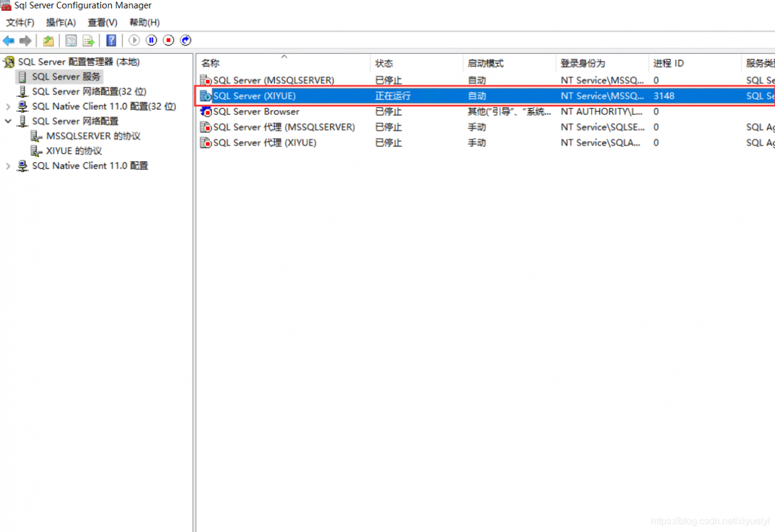The image size is (775, 532).
Task: Open Help with the question mark icon
Action: (x=111, y=41)
